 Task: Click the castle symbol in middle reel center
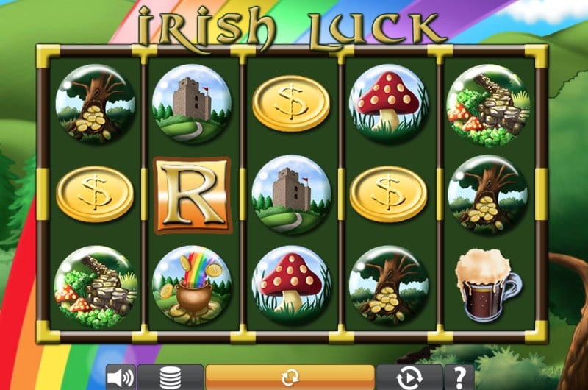291,195
